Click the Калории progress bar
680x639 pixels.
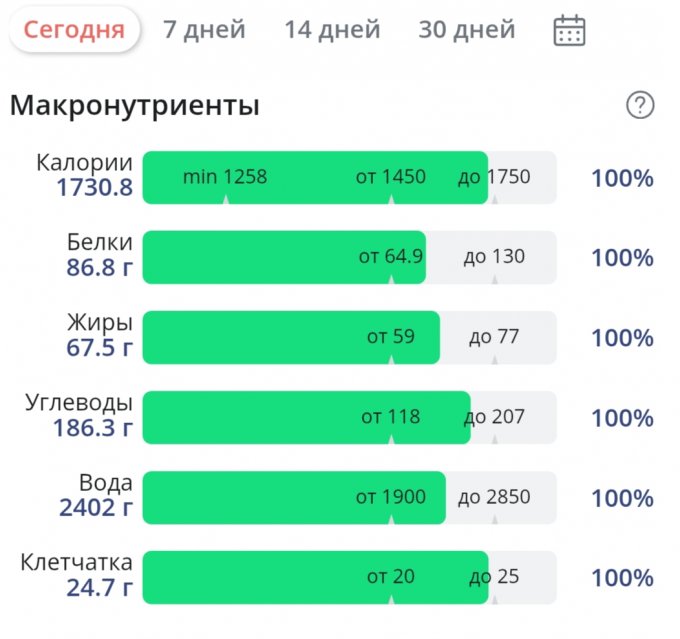click(x=349, y=178)
